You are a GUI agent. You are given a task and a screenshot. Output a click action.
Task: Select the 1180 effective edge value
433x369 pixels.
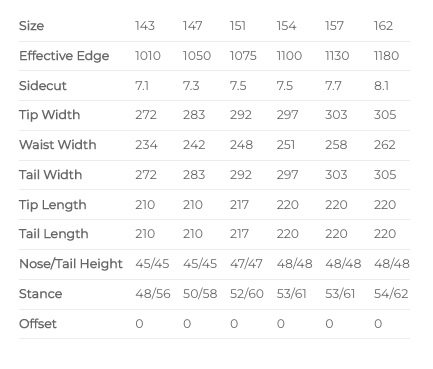386,56
